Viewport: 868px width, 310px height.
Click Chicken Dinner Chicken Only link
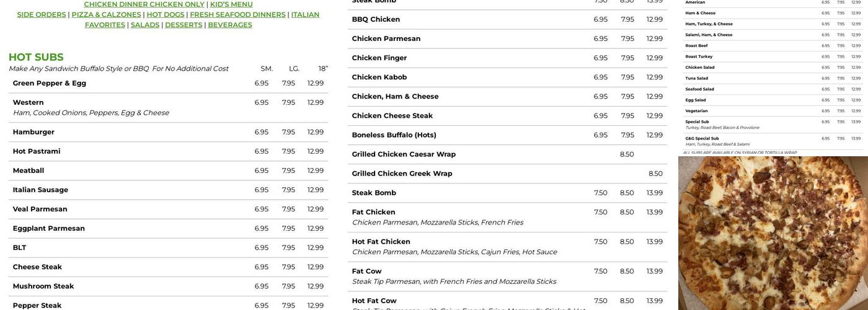click(144, 4)
